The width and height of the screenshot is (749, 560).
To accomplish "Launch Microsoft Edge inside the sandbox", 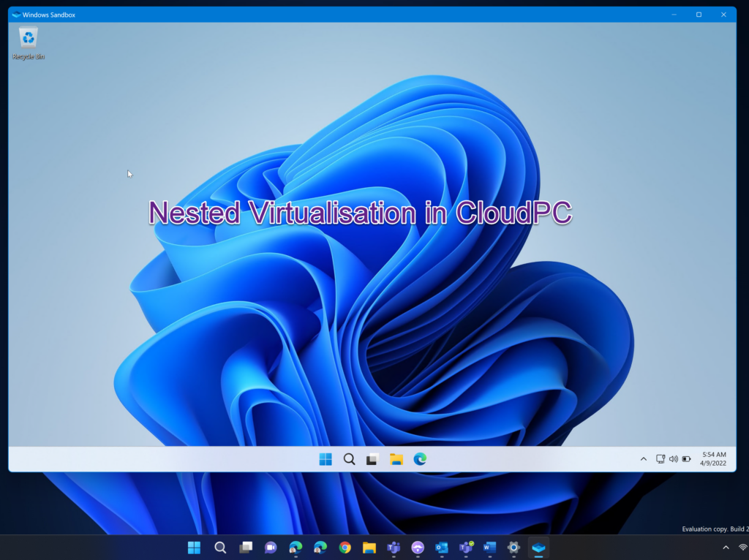I will click(421, 458).
